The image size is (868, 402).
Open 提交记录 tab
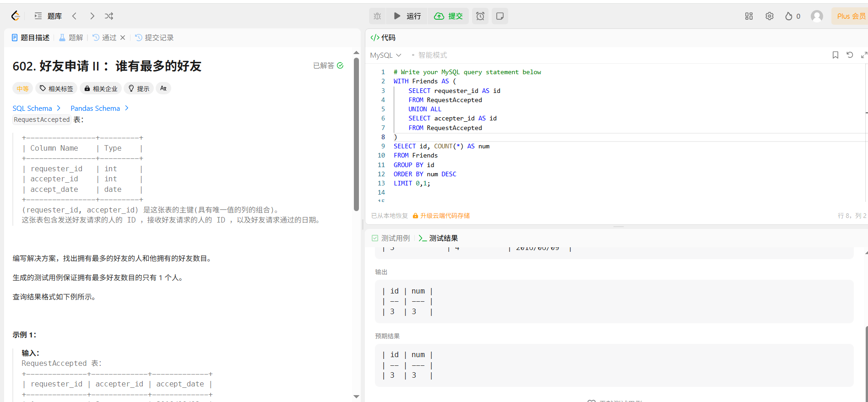tap(154, 38)
